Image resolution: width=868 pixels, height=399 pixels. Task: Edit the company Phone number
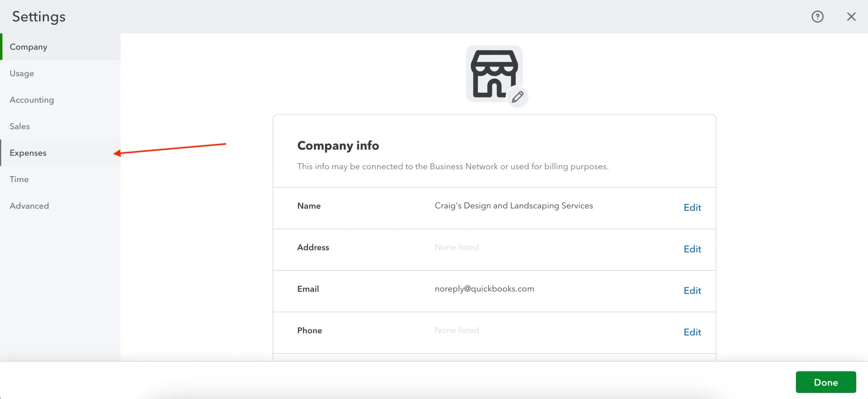[x=692, y=332]
